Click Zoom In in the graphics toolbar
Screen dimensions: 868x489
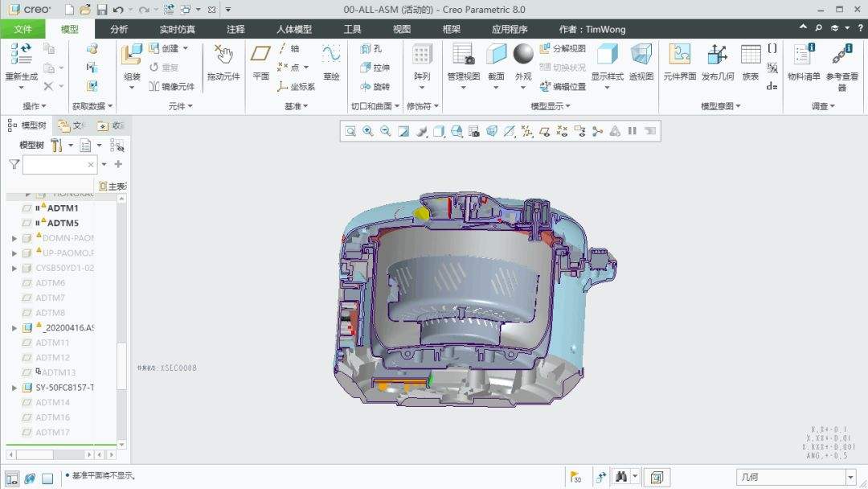click(x=368, y=131)
